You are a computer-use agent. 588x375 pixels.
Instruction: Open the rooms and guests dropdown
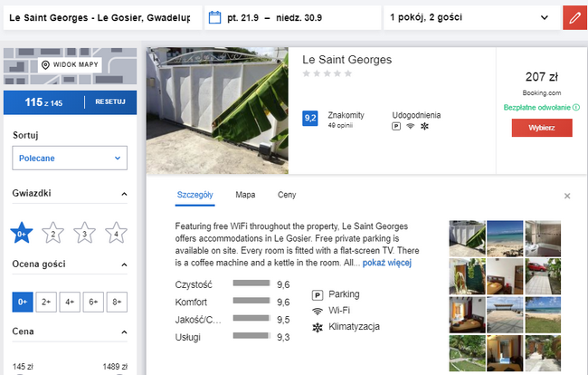pyautogui.click(x=471, y=17)
